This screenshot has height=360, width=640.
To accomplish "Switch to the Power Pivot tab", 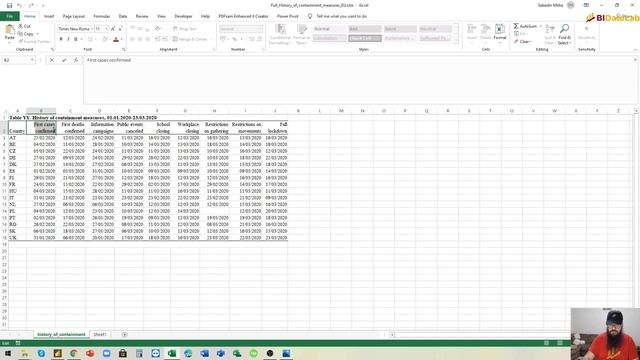I will [287, 16].
